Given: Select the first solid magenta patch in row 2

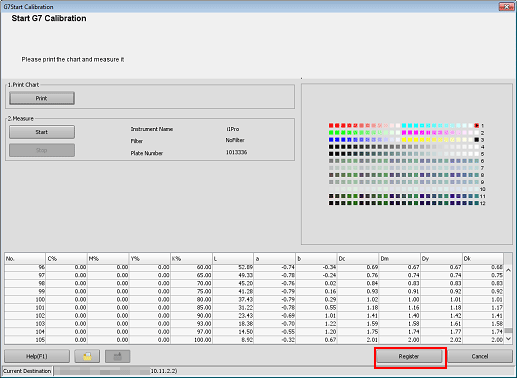Looking at the screenshot, I should point(404,133).
